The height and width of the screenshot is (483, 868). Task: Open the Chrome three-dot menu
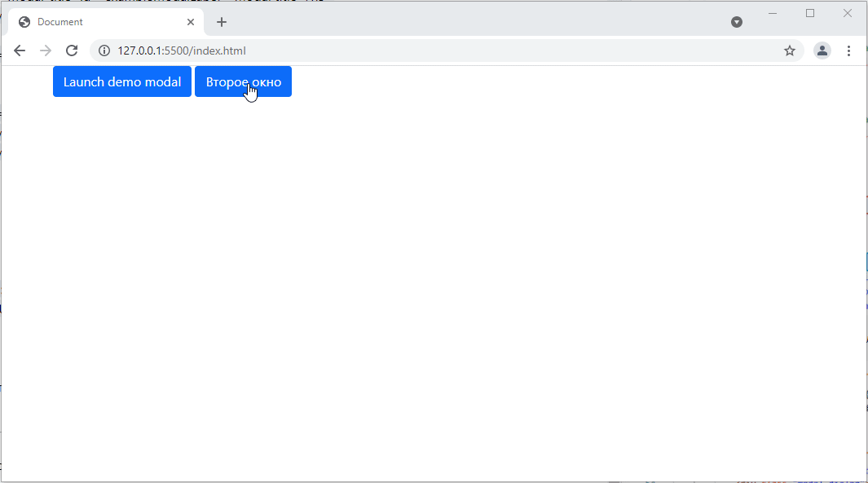coord(848,50)
